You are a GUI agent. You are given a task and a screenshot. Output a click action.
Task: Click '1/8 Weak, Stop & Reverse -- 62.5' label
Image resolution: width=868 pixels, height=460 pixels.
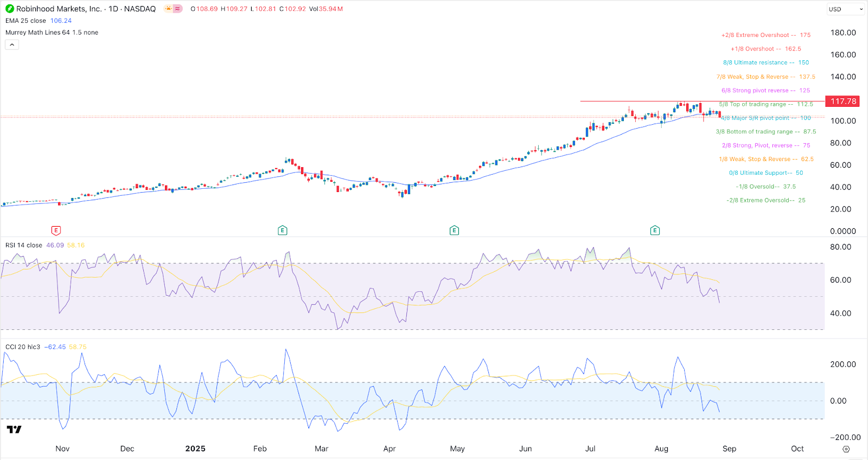tap(766, 159)
